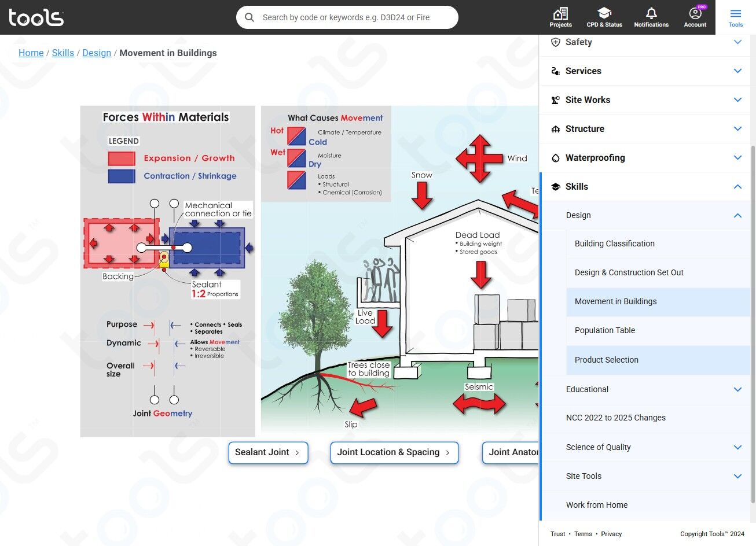Open Population Table menu item

click(x=658, y=331)
